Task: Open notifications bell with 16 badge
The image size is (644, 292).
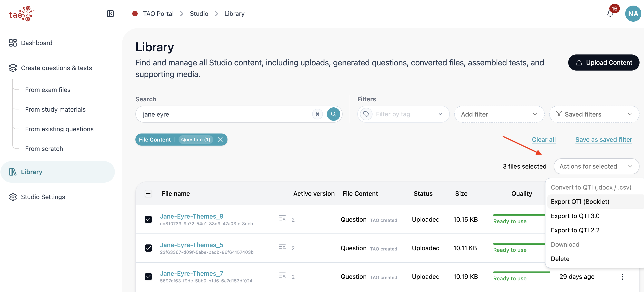Action: pos(610,13)
